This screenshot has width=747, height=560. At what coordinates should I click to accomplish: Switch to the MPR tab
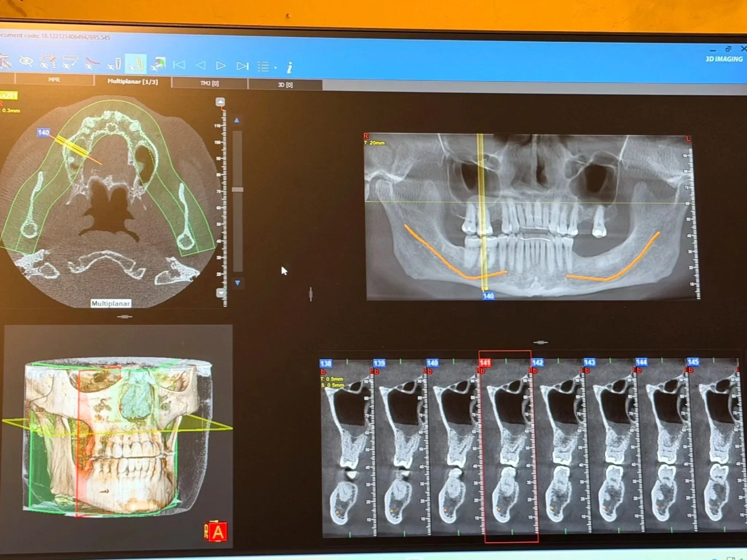pyautogui.click(x=54, y=79)
